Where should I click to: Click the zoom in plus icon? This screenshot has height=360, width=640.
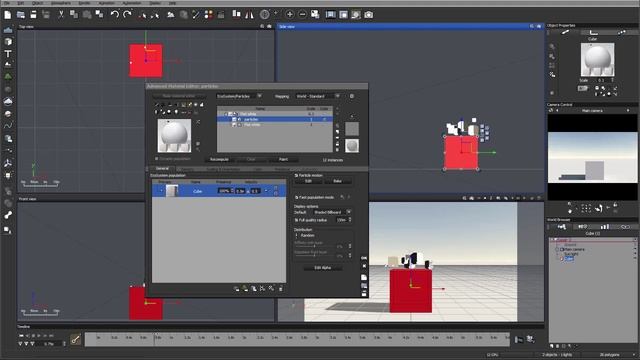(289, 15)
